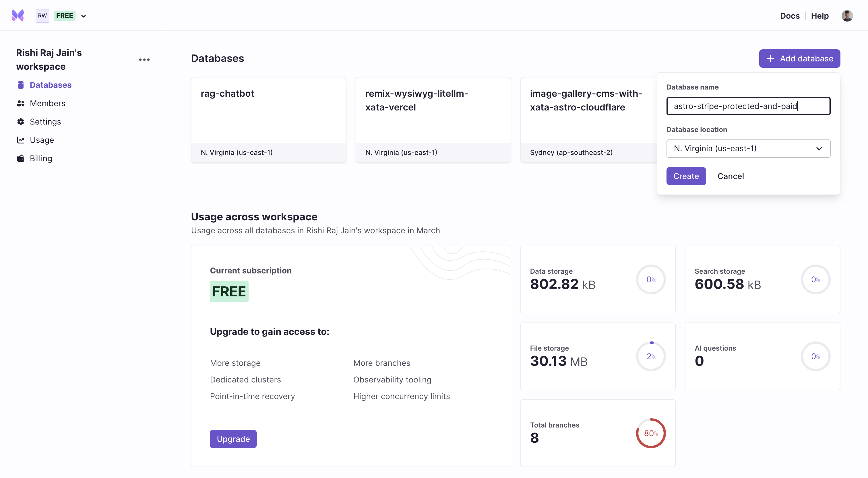Click the Settings gear icon

click(21, 122)
